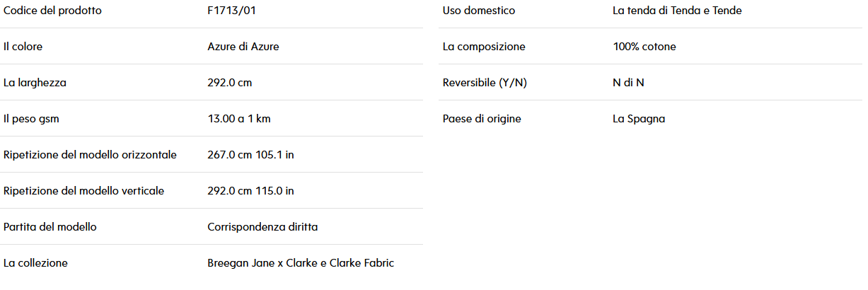The image size is (868, 290).
Task: Click vertical repeat value '292.0 cm 115.0 in'
Action: 250,191
